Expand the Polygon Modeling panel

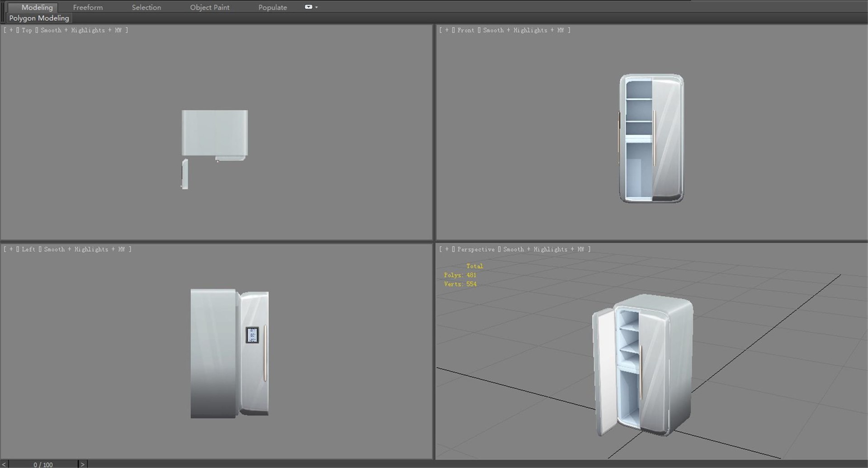pos(39,18)
